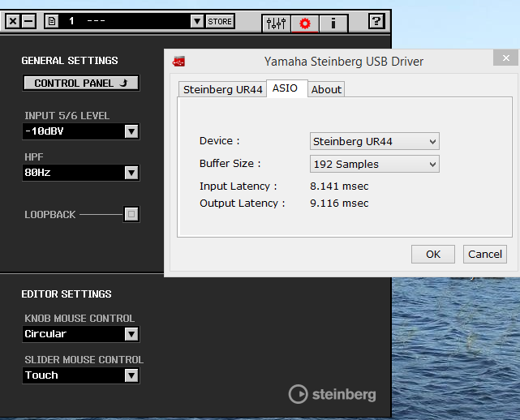The width and height of the screenshot is (520, 420).
Task: Open the INPUT 5/6 LEVEL dropdown
Action: 81,131
